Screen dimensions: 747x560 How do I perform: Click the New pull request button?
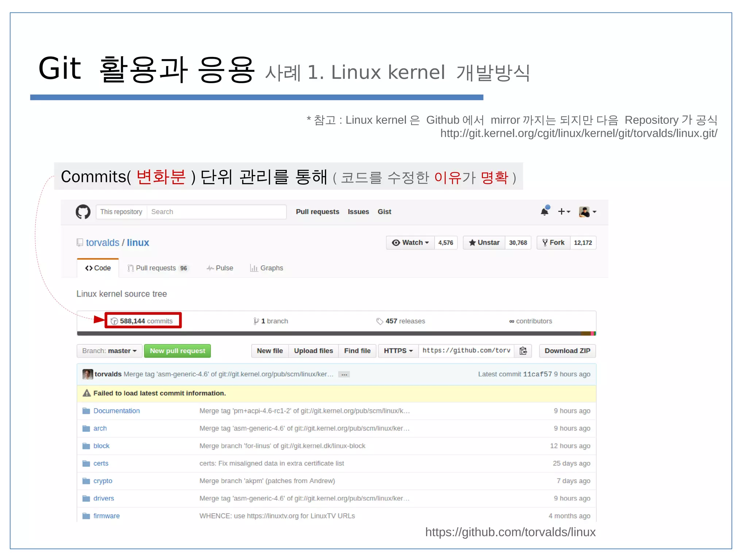(177, 351)
